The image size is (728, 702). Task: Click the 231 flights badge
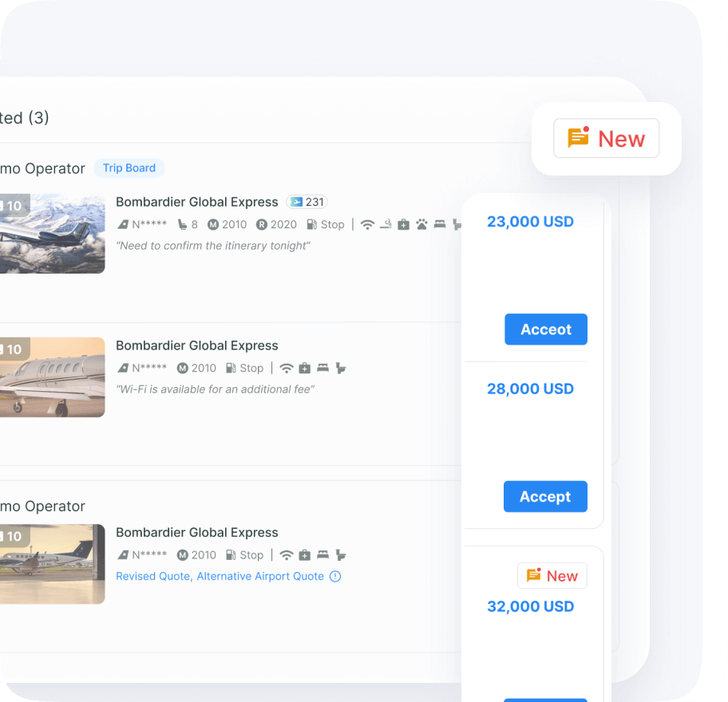click(307, 202)
